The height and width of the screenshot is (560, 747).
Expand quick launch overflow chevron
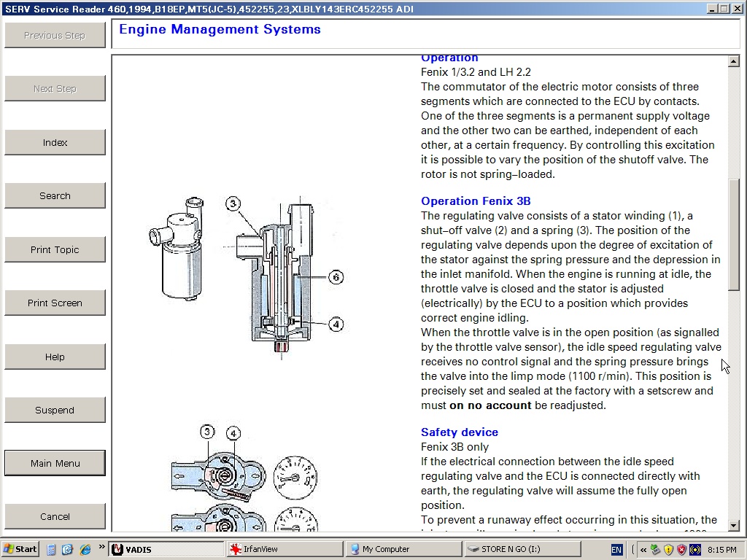101,547
